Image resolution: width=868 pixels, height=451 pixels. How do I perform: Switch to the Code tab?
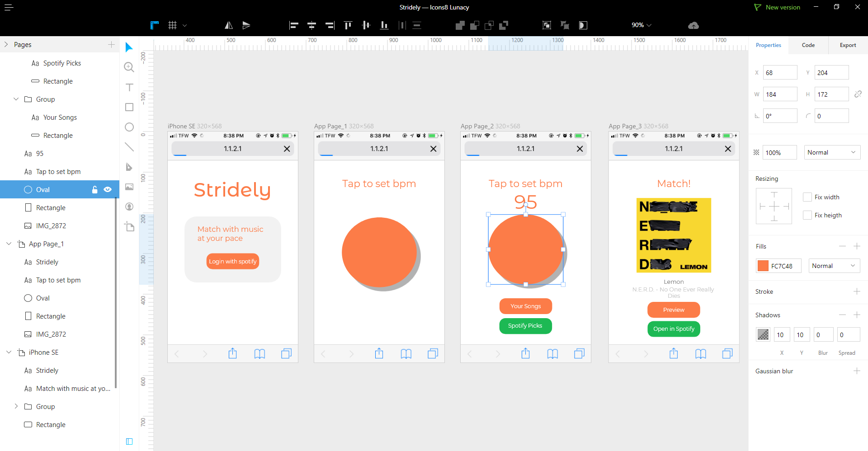click(808, 45)
